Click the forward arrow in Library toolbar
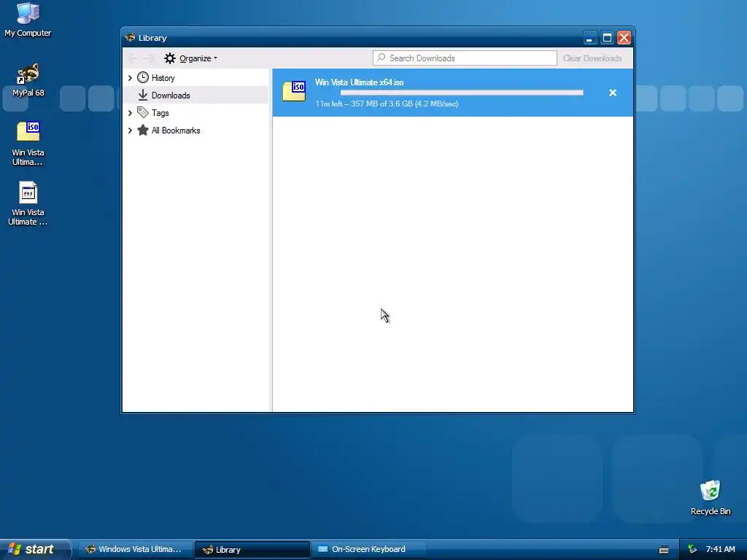This screenshot has width=747, height=560. click(x=149, y=58)
